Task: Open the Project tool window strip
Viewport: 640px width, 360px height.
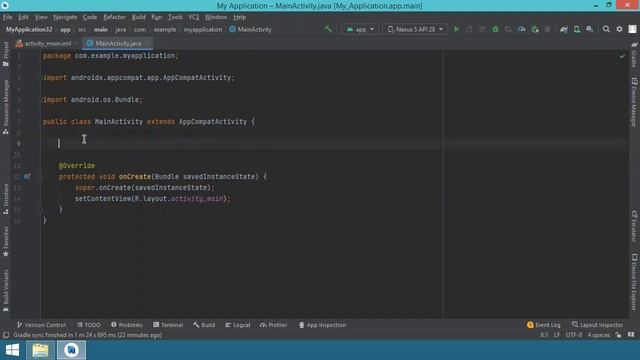Action: [6, 54]
